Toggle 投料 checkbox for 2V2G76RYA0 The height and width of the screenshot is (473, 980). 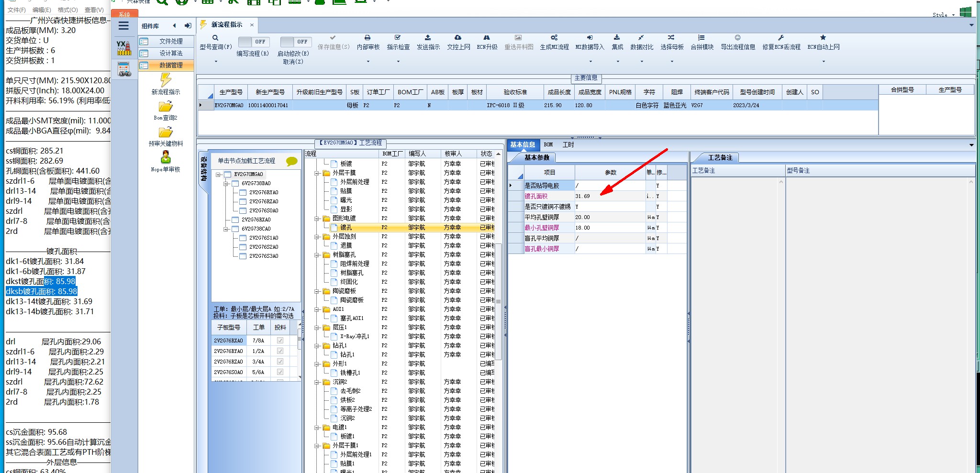[280, 351]
